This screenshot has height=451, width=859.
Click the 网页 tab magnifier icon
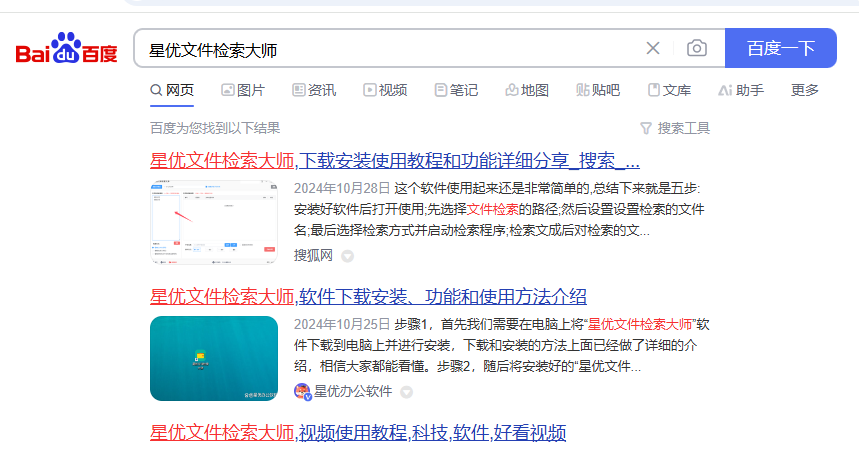(x=156, y=90)
